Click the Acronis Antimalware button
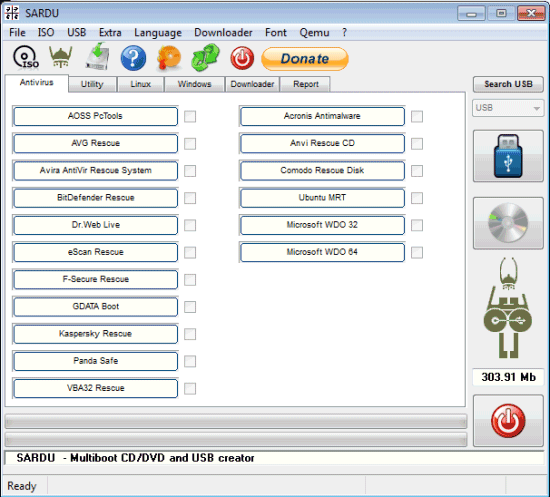Viewport: 550px width, 497px height. (x=322, y=116)
